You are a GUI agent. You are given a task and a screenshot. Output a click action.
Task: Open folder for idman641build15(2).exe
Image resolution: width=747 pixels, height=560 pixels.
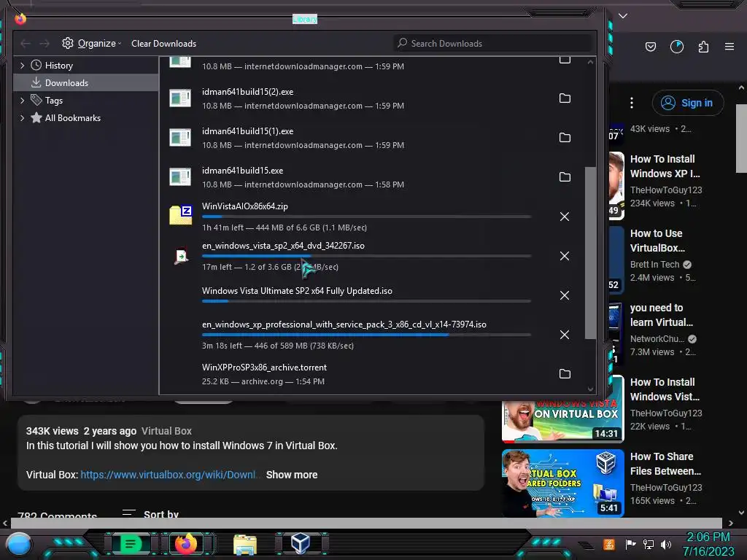coord(565,98)
